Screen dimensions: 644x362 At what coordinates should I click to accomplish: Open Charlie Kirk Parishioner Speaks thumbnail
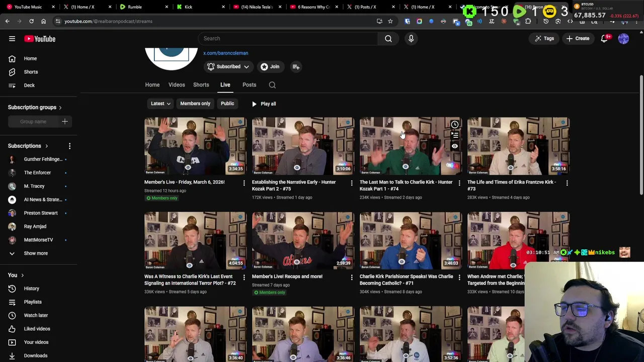coord(411,240)
